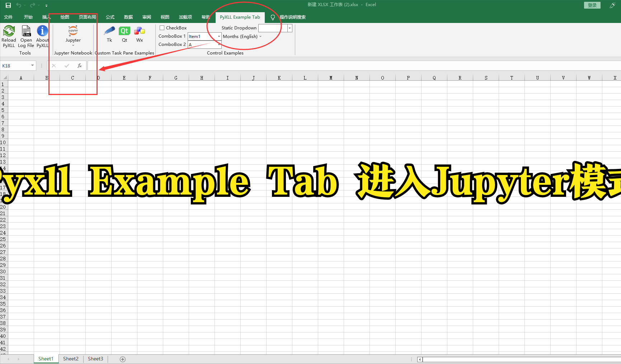Screen dimensions: 621x364
Task: Select row 36 header
Action: tap(3, 310)
